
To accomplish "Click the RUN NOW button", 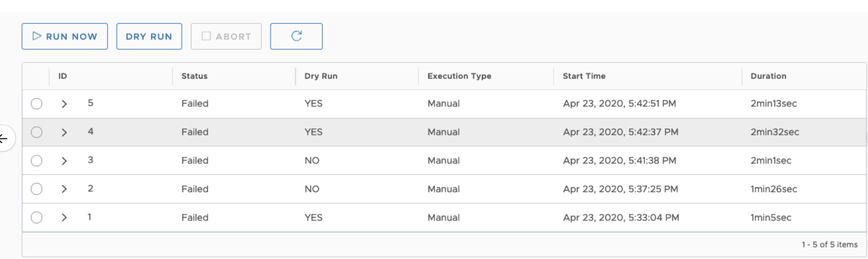I will click(64, 36).
